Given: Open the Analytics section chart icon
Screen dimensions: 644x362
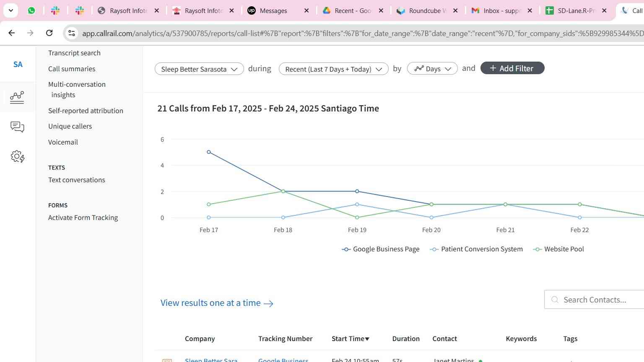Looking at the screenshot, I should [17, 97].
